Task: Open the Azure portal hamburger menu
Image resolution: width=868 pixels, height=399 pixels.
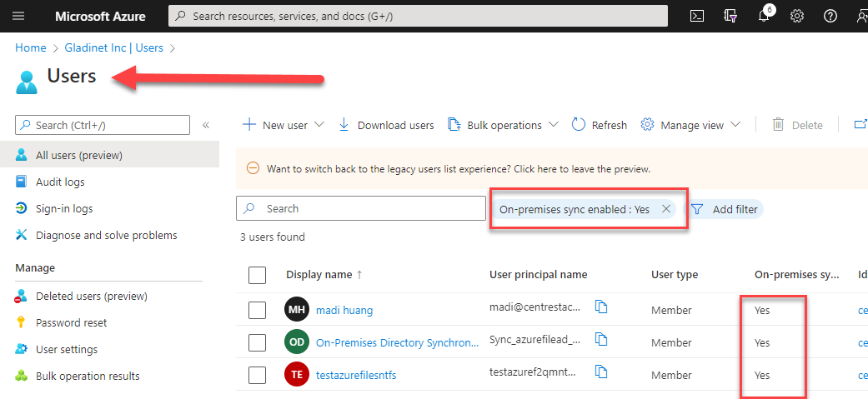Action: [x=18, y=16]
